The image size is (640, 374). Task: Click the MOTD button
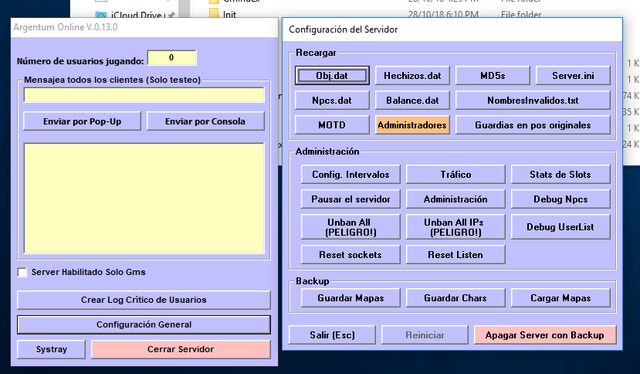(x=332, y=125)
